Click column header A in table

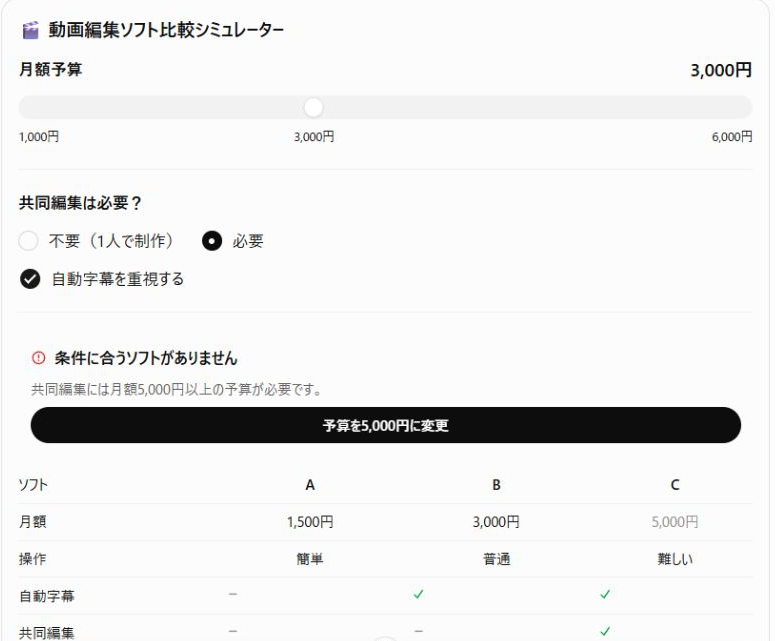coord(310,485)
